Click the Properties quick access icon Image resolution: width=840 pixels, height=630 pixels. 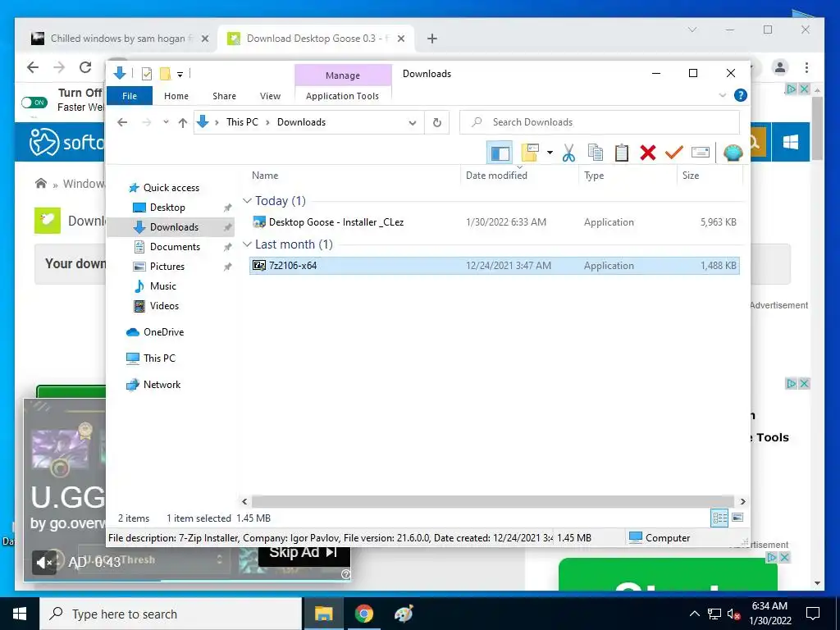click(147, 74)
